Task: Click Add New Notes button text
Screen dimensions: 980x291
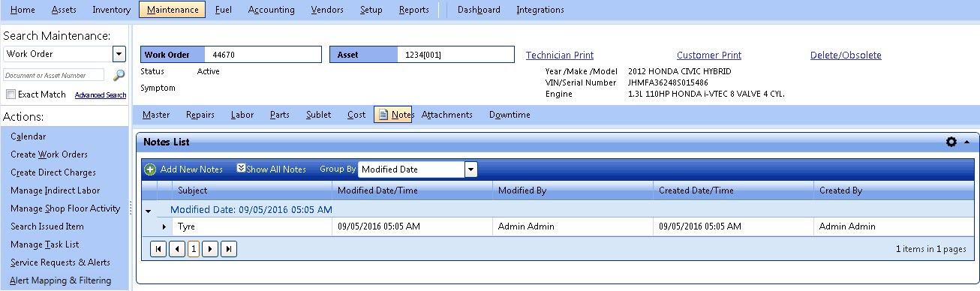Action: pyautogui.click(x=191, y=169)
